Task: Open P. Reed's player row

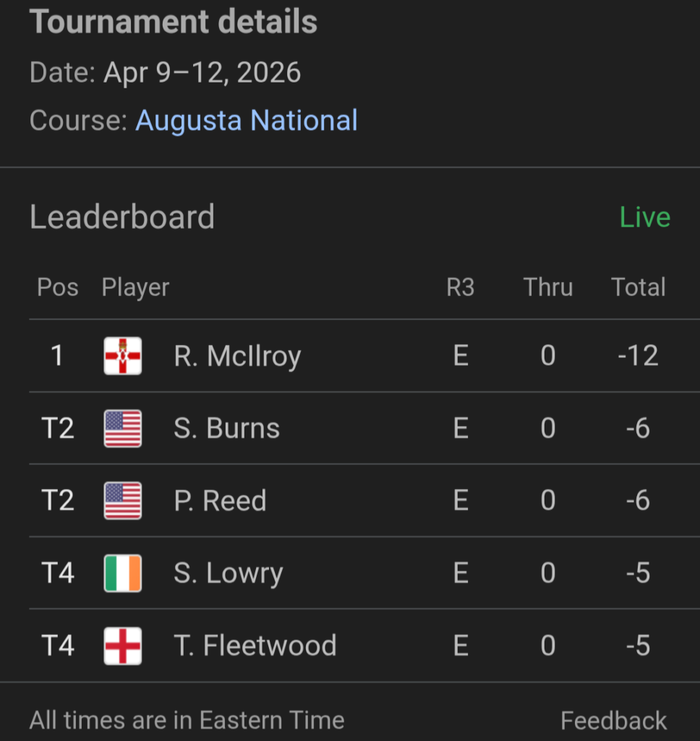Action: point(220,501)
